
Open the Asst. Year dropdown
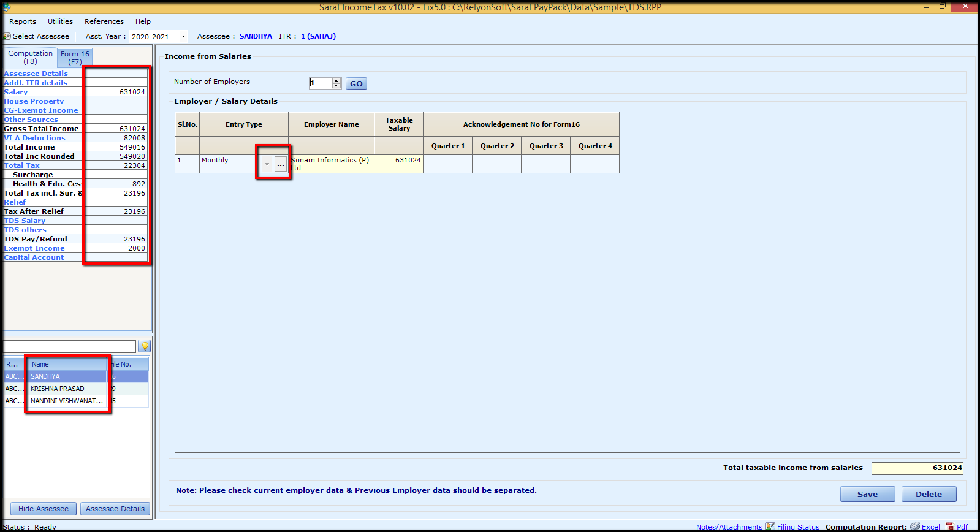click(183, 37)
